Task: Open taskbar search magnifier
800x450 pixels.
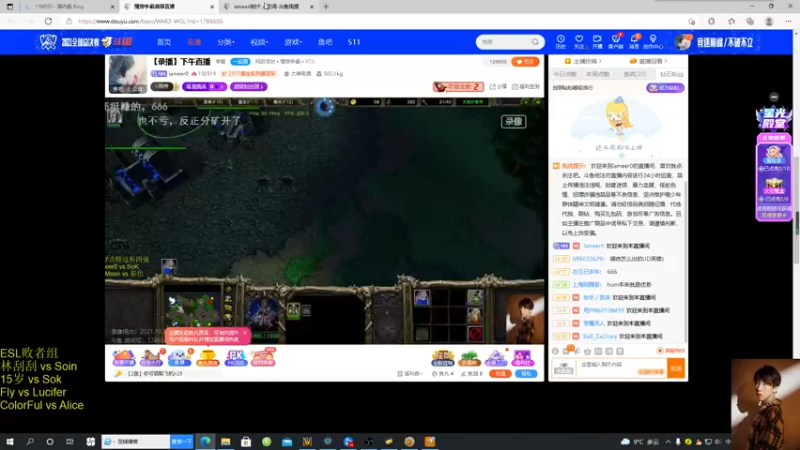Action: tap(30, 441)
